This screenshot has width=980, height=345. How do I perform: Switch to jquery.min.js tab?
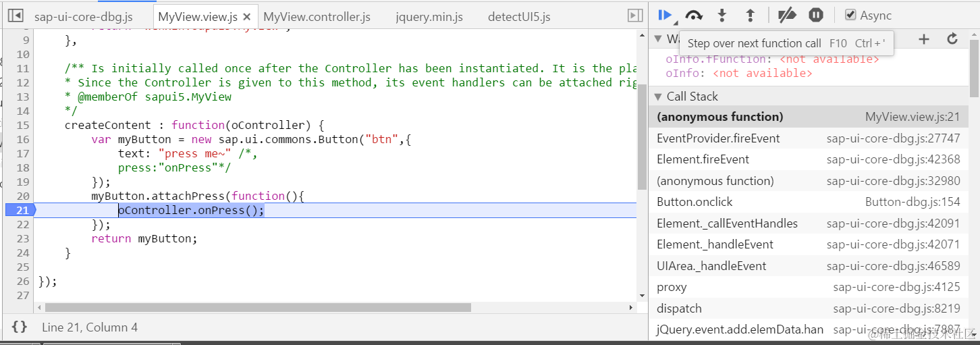click(429, 17)
